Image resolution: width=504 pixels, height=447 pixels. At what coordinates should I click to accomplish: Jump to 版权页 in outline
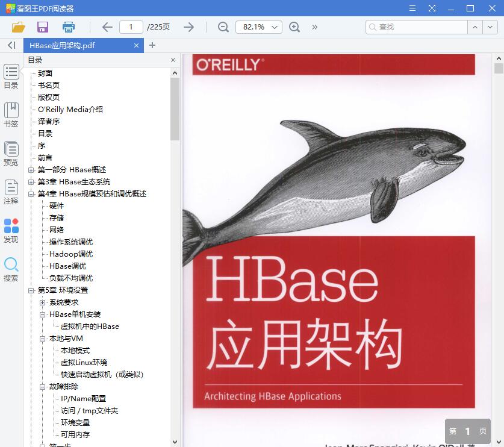tap(49, 98)
